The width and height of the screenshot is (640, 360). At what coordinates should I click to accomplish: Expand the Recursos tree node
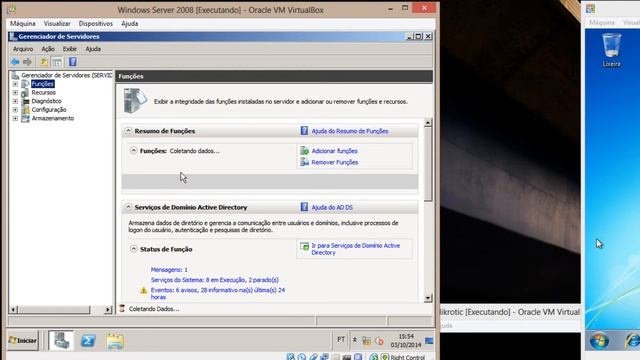[x=15, y=93]
